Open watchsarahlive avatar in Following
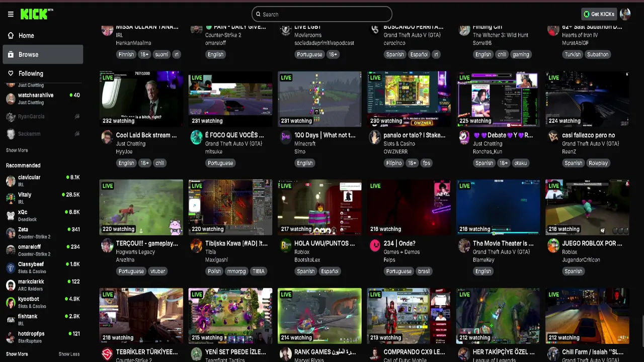The width and height of the screenshot is (644, 362). point(11,99)
